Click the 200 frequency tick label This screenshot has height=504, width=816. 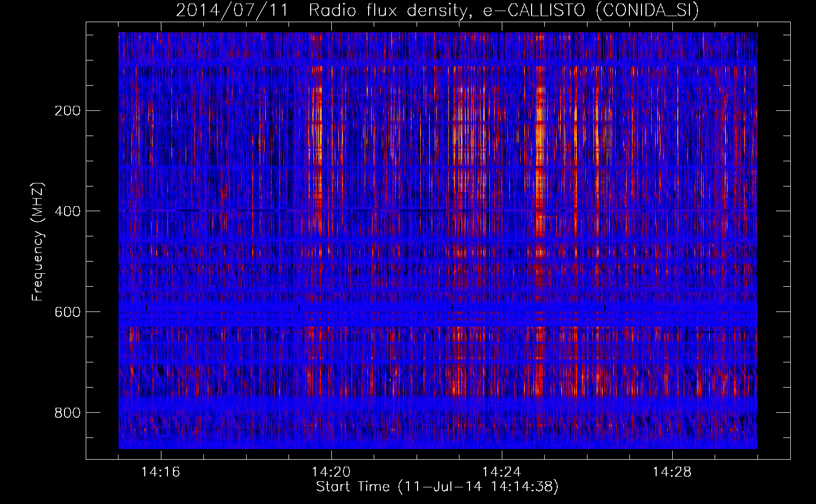coord(68,110)
